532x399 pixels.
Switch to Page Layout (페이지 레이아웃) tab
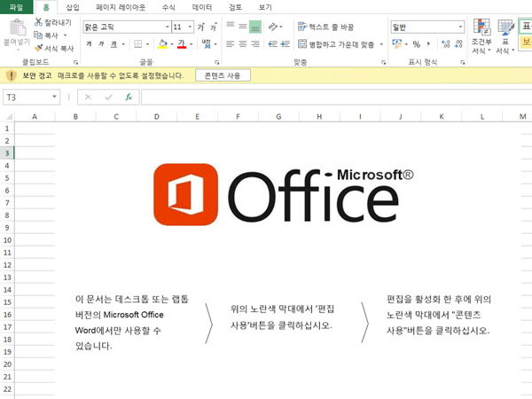tap(121, 7)
